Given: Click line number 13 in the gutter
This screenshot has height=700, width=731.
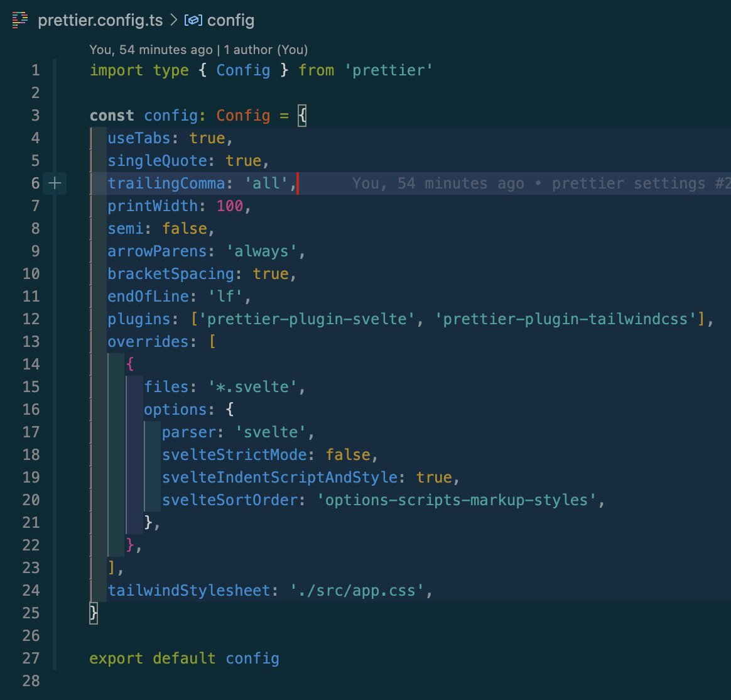Looking at the screenshot, I should pos(31,342).
